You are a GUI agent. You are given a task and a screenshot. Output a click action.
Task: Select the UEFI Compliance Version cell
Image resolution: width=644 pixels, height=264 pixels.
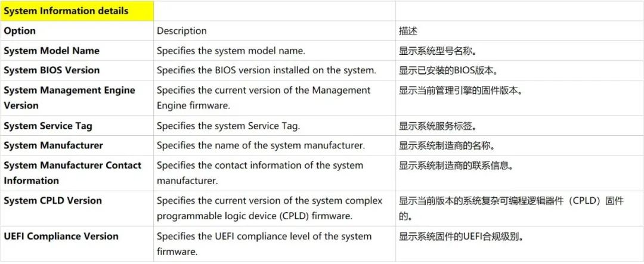click(77, 244)
